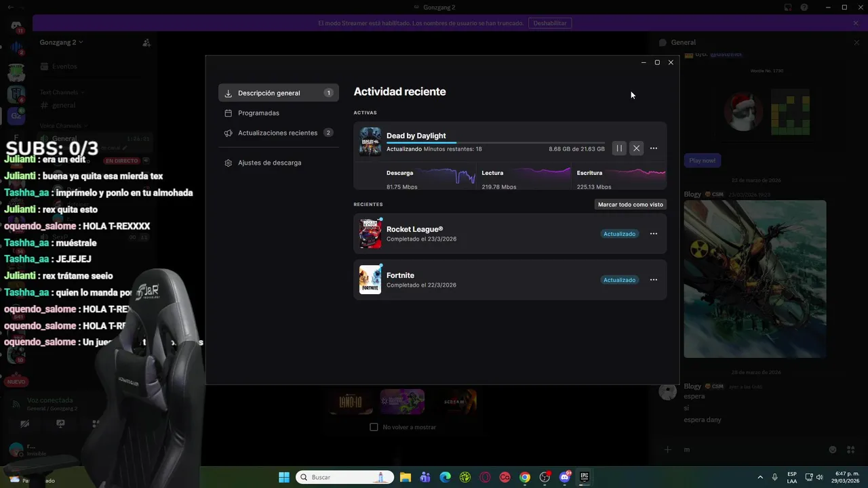Open Fortnite more options menu

[x=654, y=280]
